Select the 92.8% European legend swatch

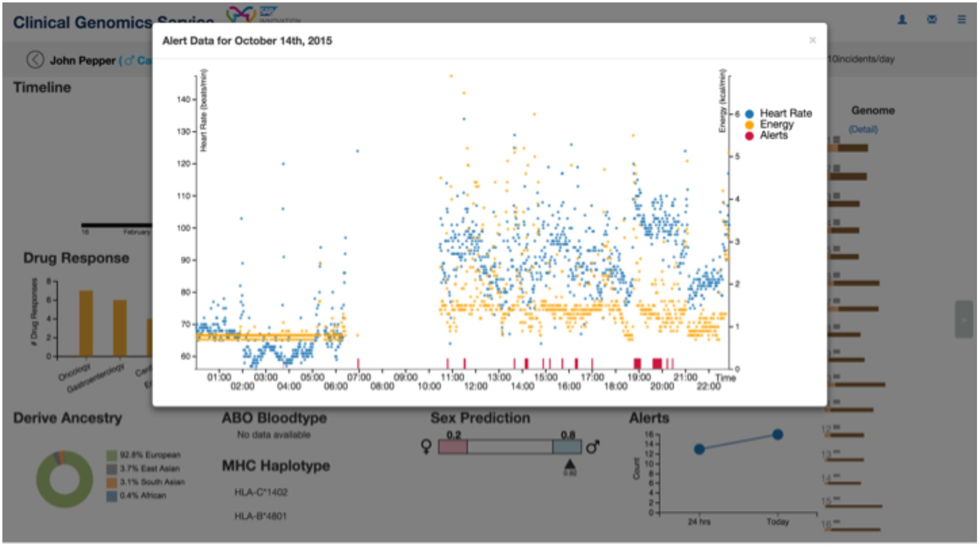[x=111, y=455]
